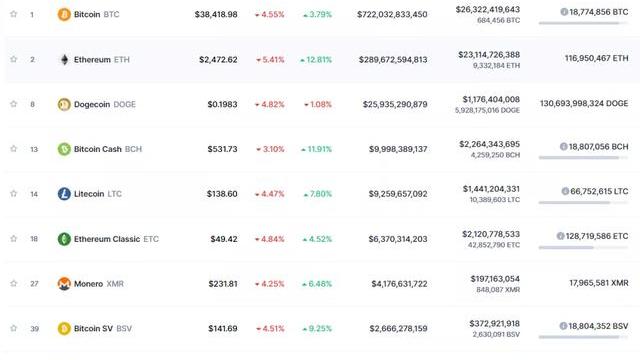Open the info icon beside Bitcoin's 18,774,856 BTC supply
The width and height of the screenshot is (640, 360).
click(564, 12)
